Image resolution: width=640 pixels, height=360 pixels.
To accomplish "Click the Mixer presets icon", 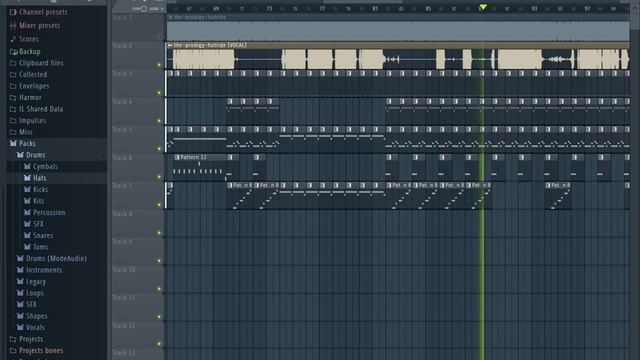I will coord(13,26).
